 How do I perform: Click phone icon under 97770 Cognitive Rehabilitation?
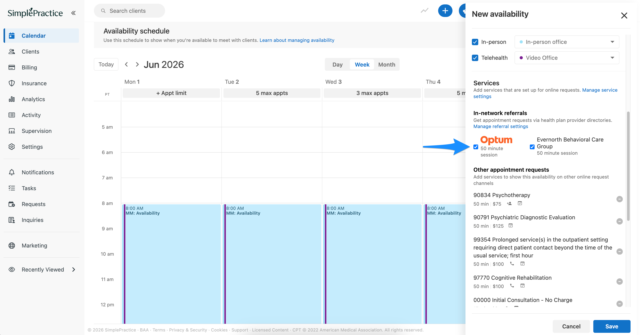[512, 285]
